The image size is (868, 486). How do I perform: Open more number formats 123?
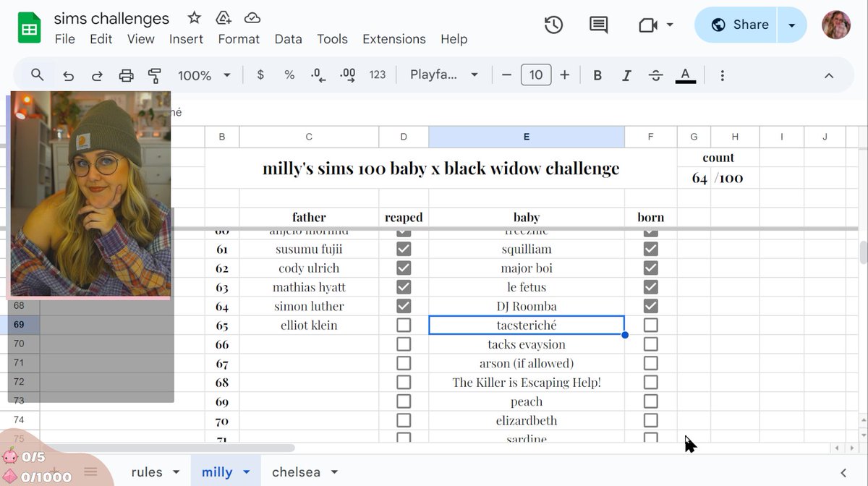(x=378, y=74)
